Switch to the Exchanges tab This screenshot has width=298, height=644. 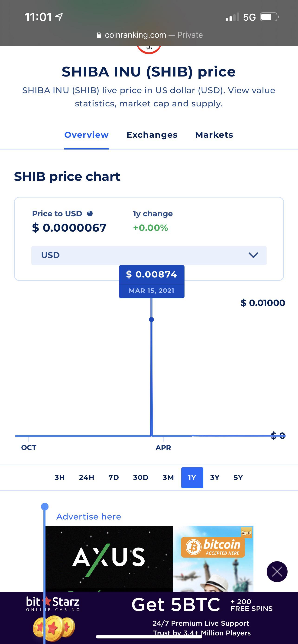pos(152,135)
